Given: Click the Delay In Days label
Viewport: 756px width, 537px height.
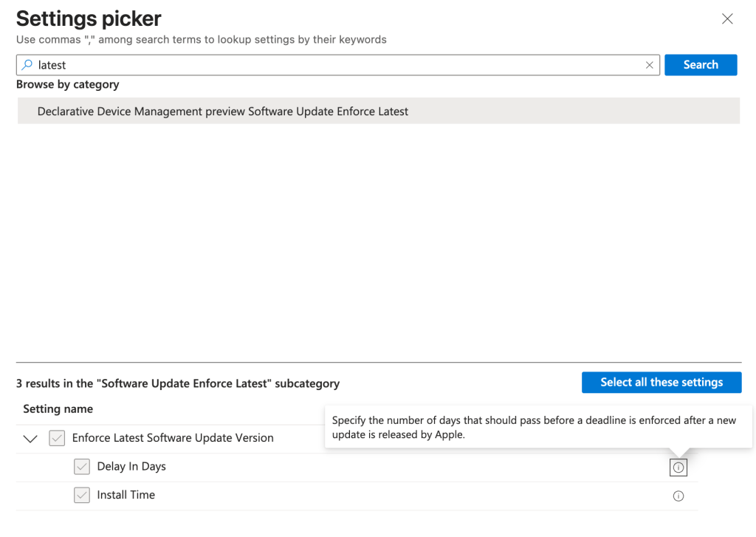Looking at the screenshot, I should click(131, 467).
